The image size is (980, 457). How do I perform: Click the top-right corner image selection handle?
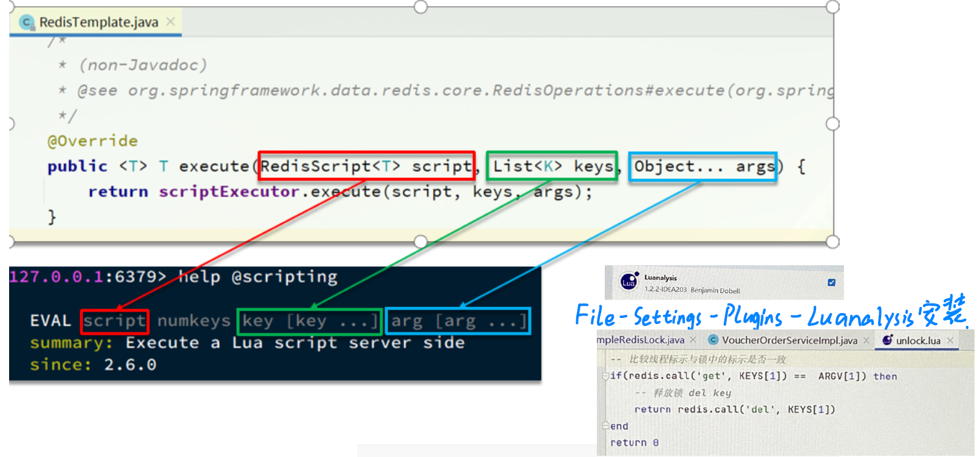pos(833,7)
